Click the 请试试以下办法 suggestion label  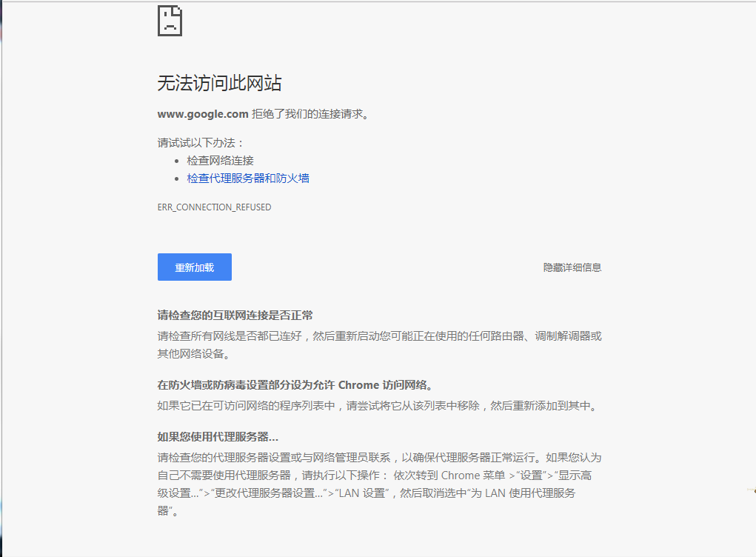click(201, 143)
